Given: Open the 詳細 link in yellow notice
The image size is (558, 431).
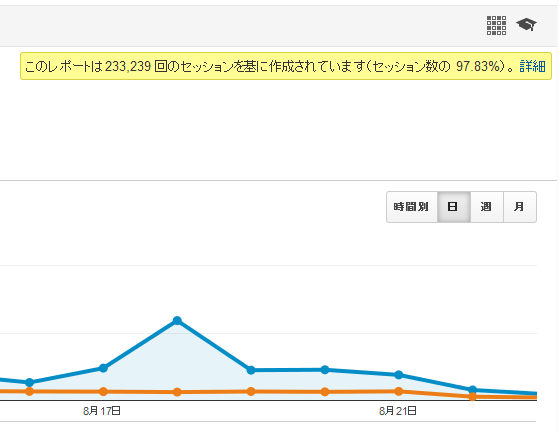Looking at the screenshot, I should (532, 66).
